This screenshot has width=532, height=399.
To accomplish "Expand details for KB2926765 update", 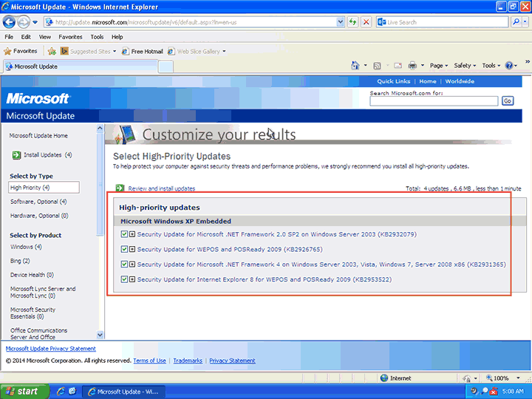I will [x=132, y=250].
